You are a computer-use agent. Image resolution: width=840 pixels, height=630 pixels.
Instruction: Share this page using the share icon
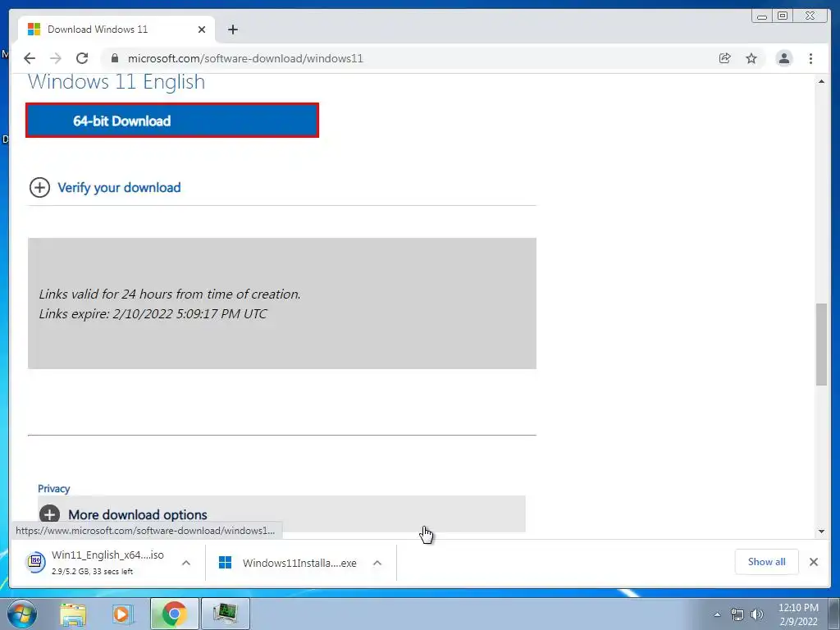pos(725,58)
